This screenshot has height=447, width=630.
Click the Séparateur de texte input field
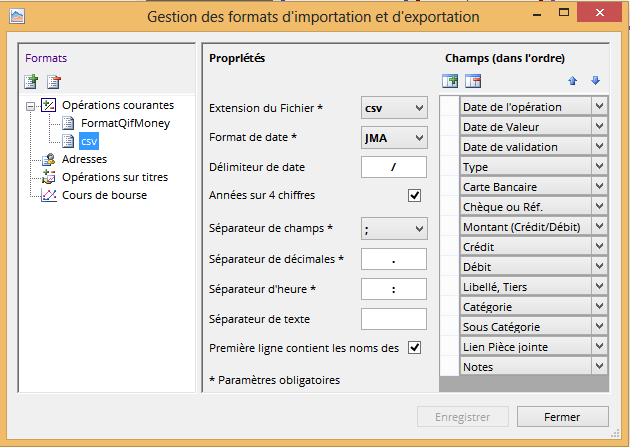pyautogui.click(x=393, y=319)
